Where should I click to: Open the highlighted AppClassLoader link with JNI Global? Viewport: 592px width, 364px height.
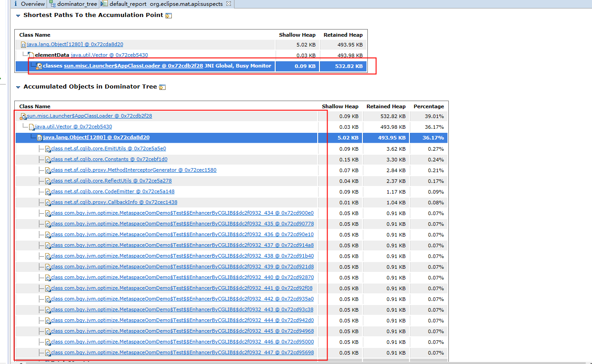(133, 66)
